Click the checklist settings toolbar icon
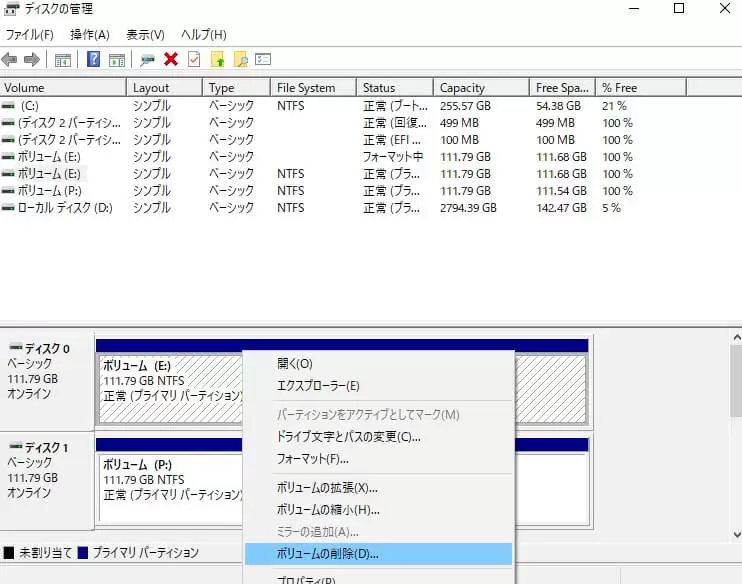Image resolution: width=742 pixels, height=584 pixels. coord(263,59)
